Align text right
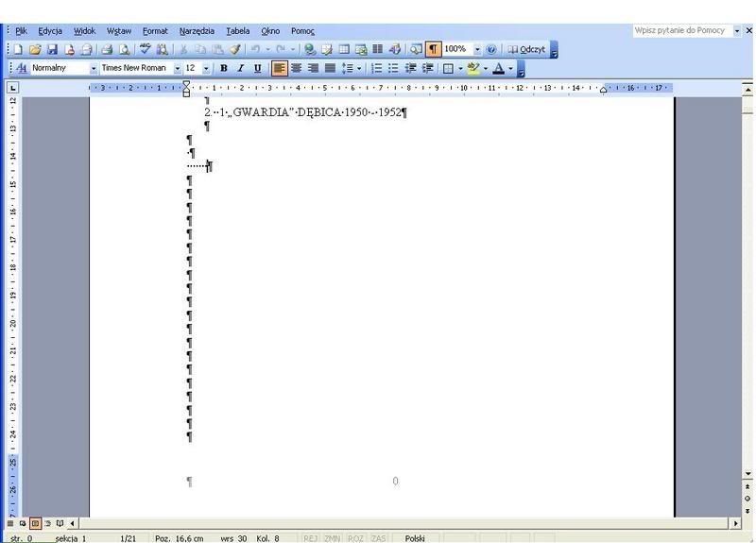The image size is (756, 543). [x=313, y=68]
